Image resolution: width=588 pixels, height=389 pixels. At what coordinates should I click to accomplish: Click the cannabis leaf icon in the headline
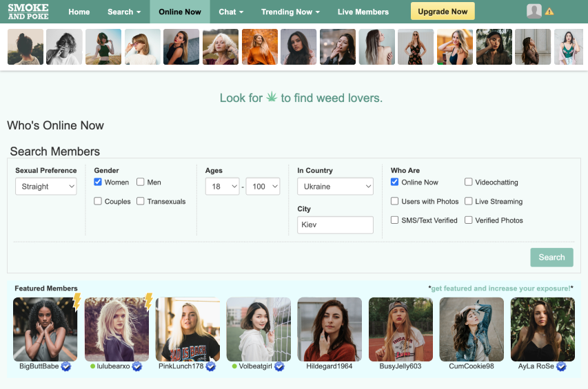point(272,97)
